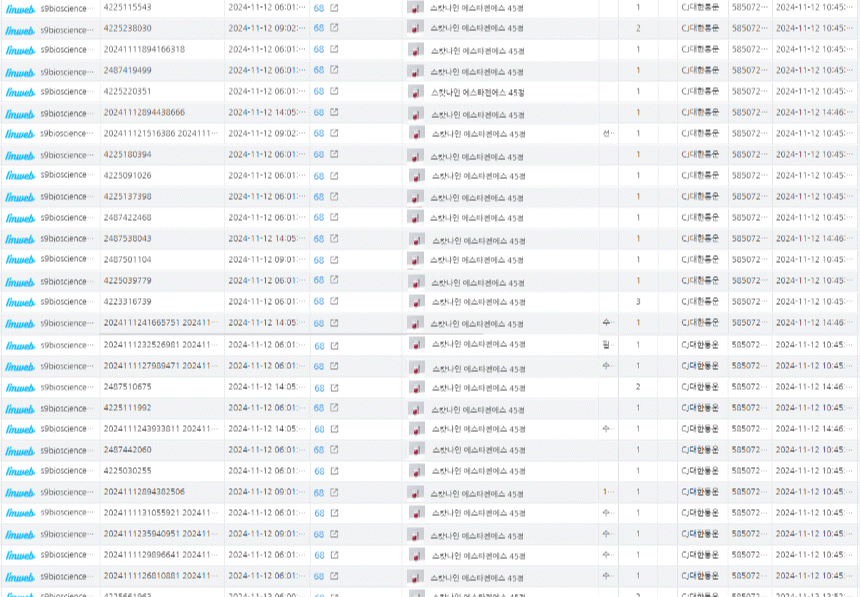Open external link icon for order 4225220351
The height and width of the screenshot is (597, 860).
point(334,91)
